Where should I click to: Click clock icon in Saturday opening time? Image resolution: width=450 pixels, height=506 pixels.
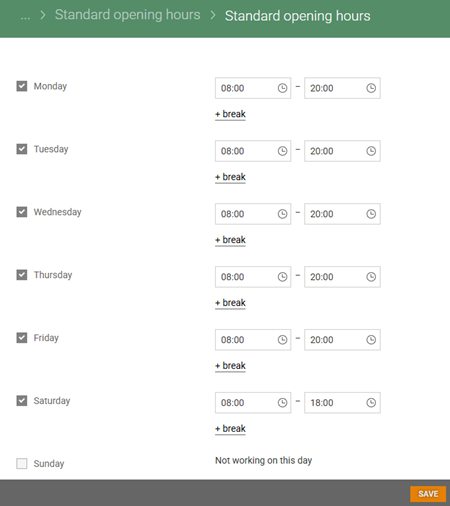pos(282,403)
